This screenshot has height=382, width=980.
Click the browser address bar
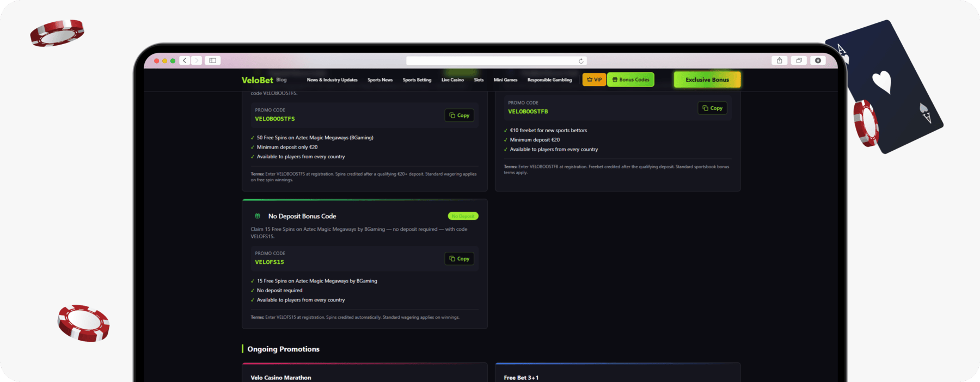point(497,61)
